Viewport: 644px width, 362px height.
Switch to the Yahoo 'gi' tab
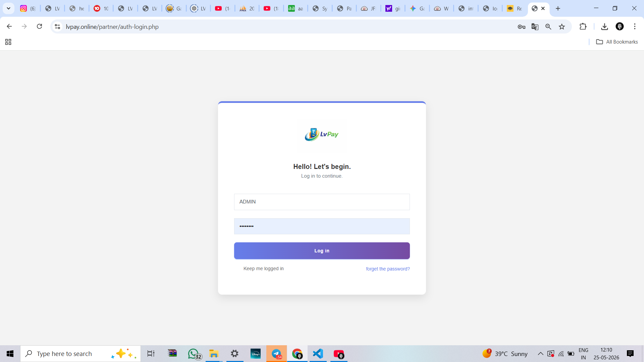[x=393, y=8]
